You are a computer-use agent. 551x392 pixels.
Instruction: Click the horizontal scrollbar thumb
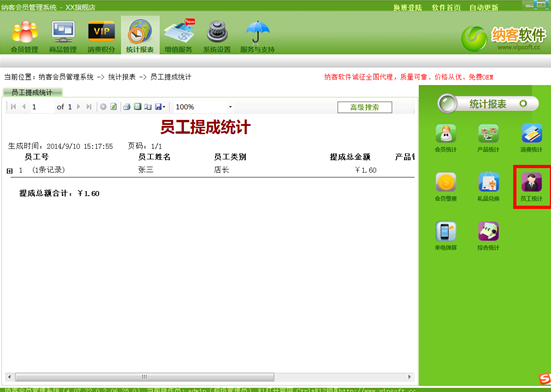click(144, 377)
